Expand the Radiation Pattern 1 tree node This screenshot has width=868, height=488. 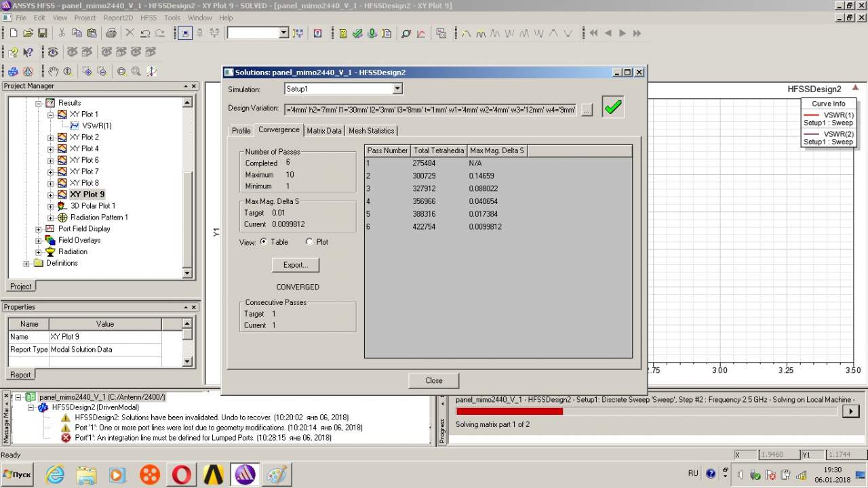pos(51,218)
